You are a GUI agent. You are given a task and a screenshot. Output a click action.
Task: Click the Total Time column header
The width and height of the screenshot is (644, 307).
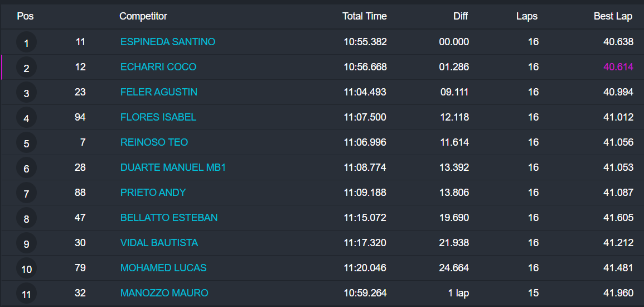tap(364, 16)
